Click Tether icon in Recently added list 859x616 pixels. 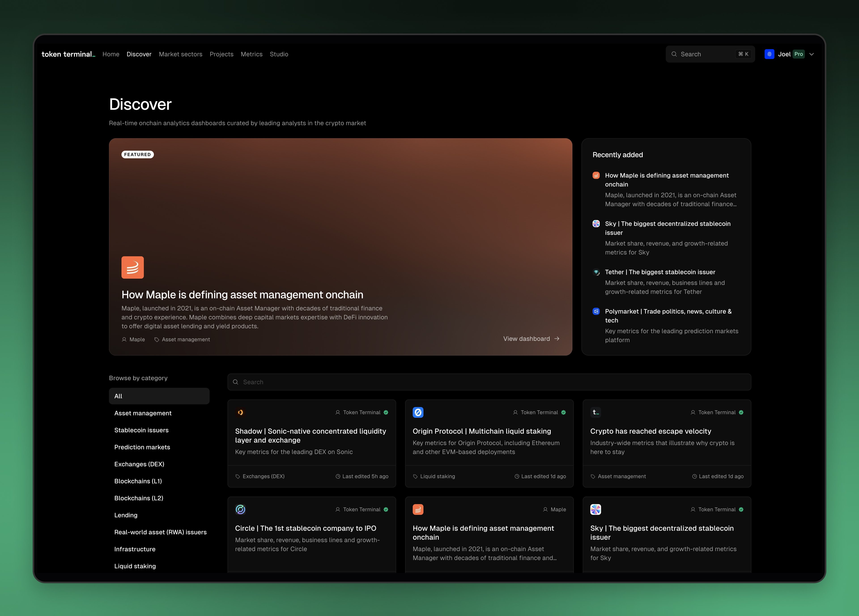596,272
